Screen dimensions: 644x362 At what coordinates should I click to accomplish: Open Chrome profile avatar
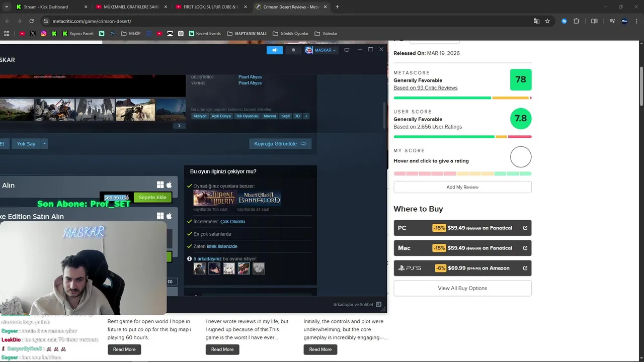pos(625,21)
